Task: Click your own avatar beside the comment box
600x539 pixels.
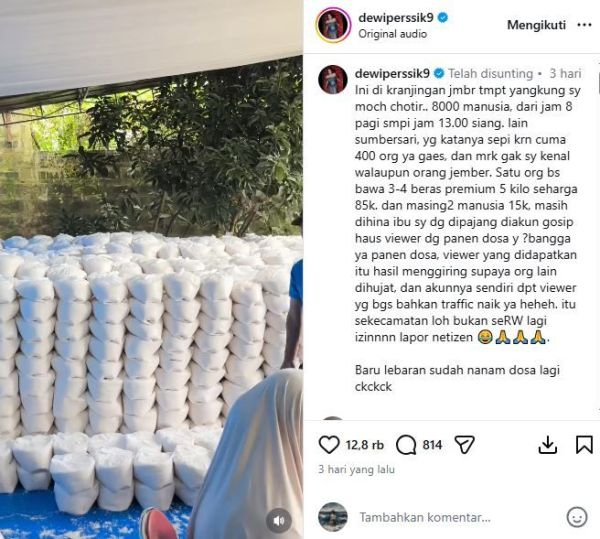Action: pos(333,517)
